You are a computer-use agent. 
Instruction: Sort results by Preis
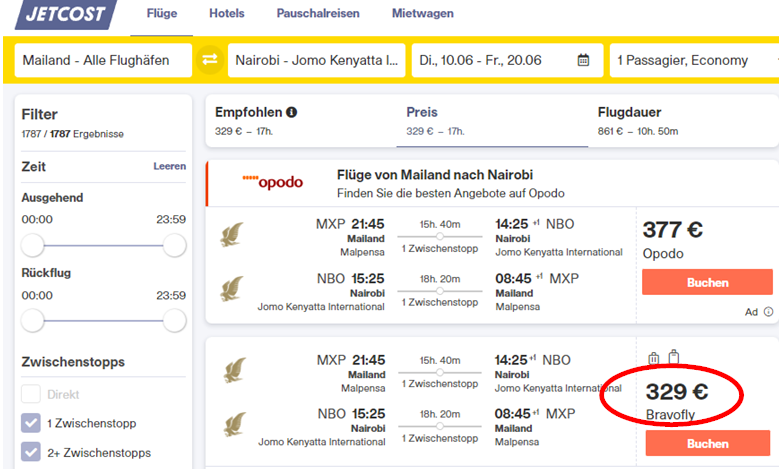point(492,121)
